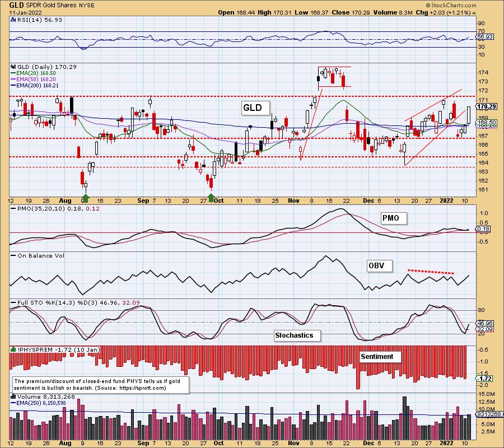Click the PMO annotation box

[394, 218]
